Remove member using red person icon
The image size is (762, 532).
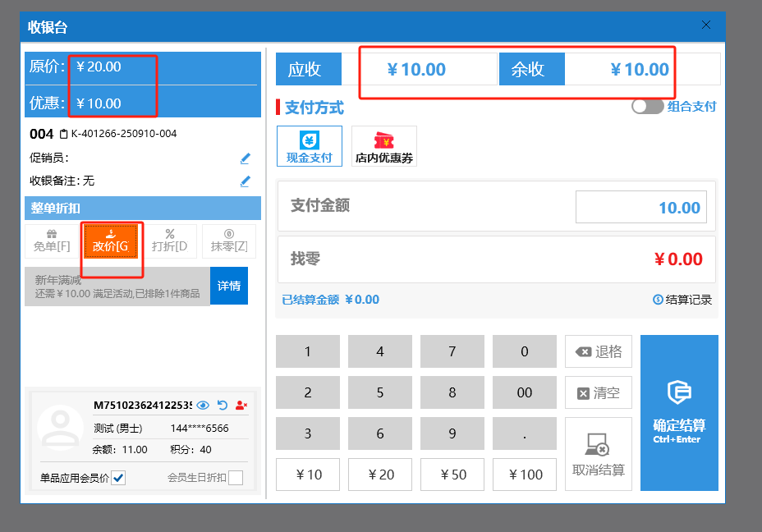point(241,405)
